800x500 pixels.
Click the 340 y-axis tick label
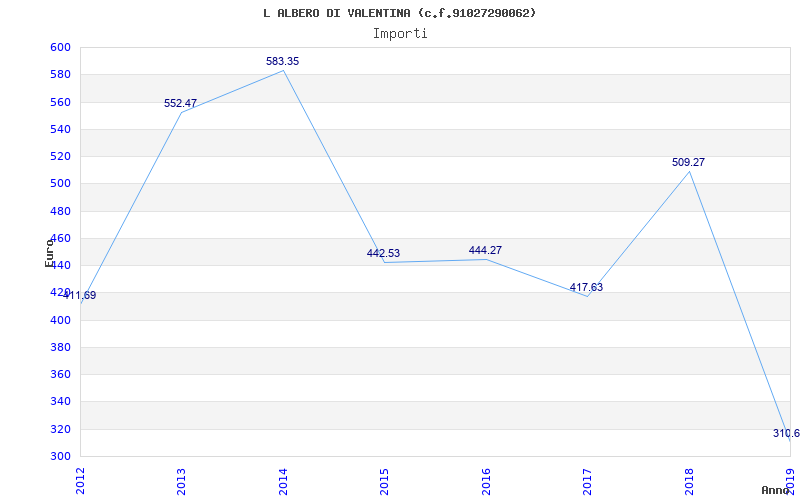pos(60,402)
